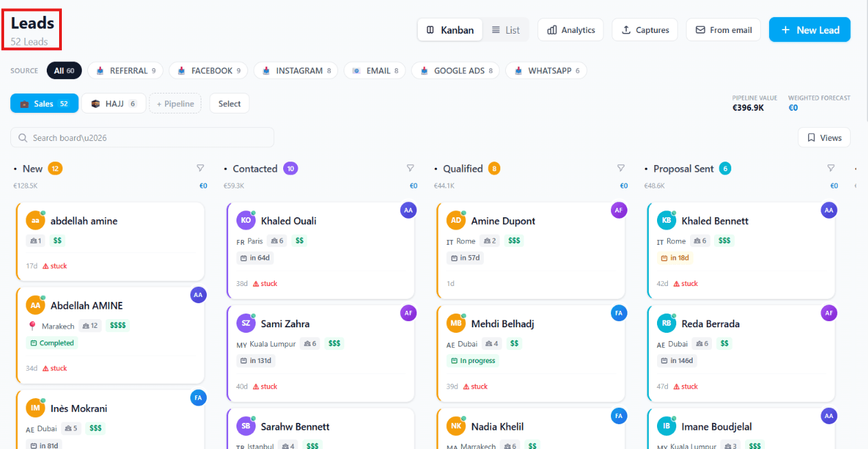Click the AD avatar on Amine Dupont card
Image resolution: width=868 pixels, height=449 pixels.
pyautogui.click(x=456, y=221)
